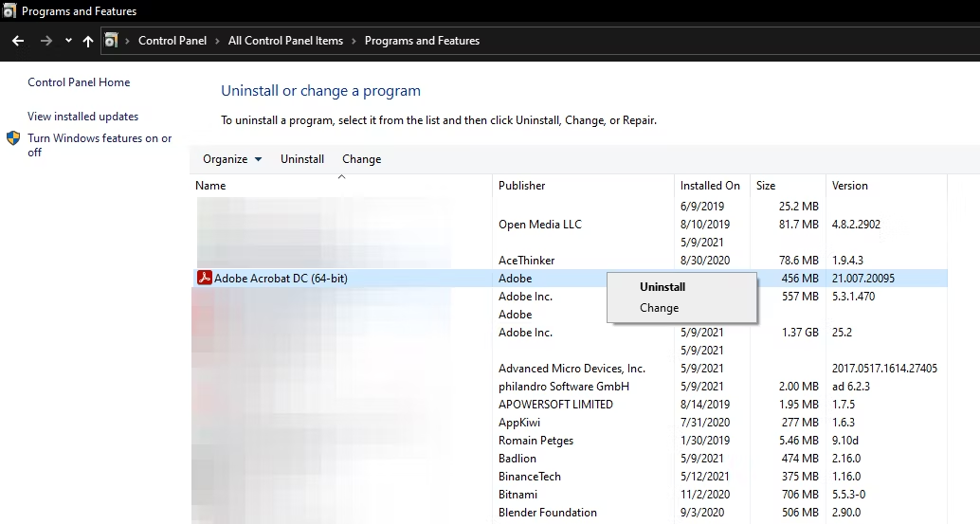Click the Windows features shield icon
Screen dimensions: 980x524
(13, 138)
